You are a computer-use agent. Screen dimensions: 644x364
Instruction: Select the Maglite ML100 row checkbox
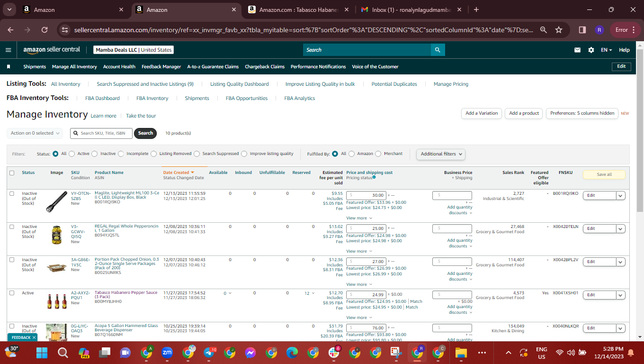pyautogui.click(x=12, y=193)
